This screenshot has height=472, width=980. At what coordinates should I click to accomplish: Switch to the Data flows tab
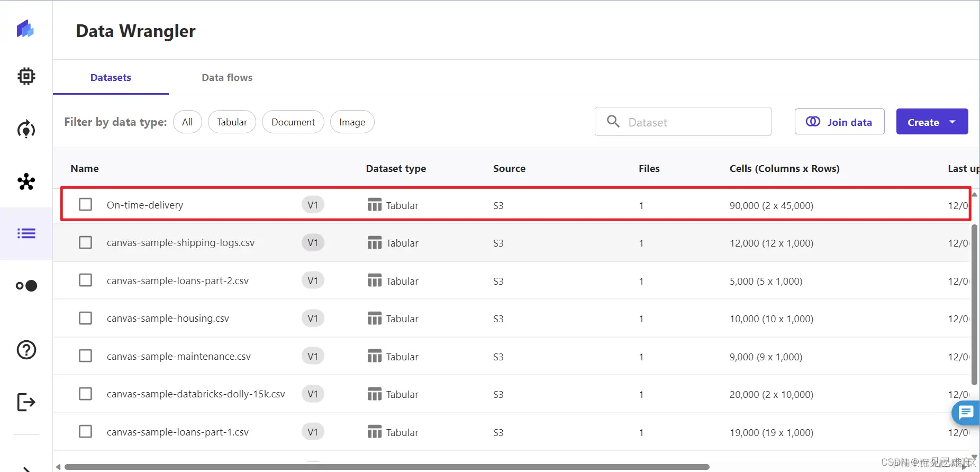click(x=227, y=77)
